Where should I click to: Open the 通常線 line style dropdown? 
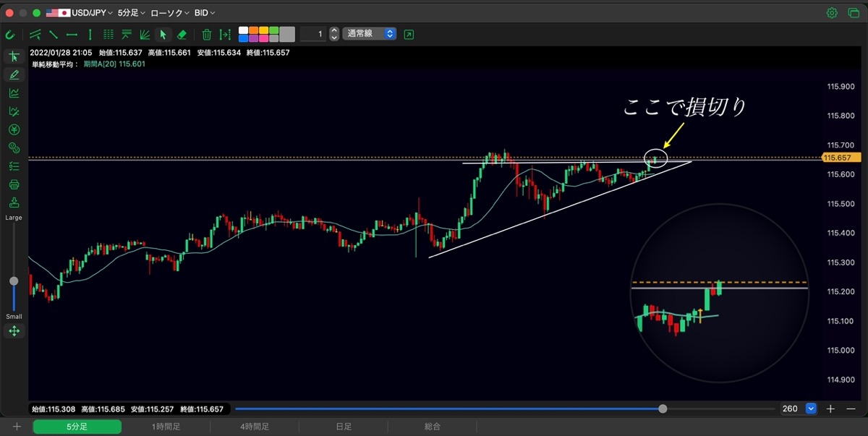coord(370,34)
